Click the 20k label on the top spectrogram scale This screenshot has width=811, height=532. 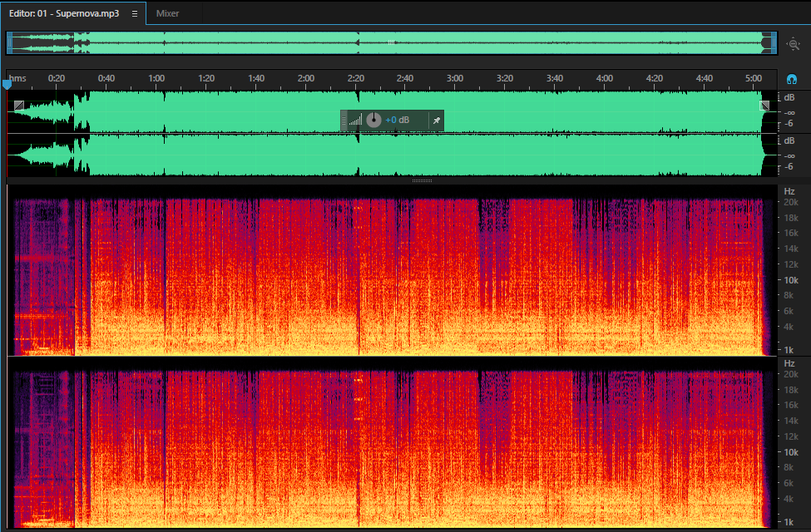(791, 202)
